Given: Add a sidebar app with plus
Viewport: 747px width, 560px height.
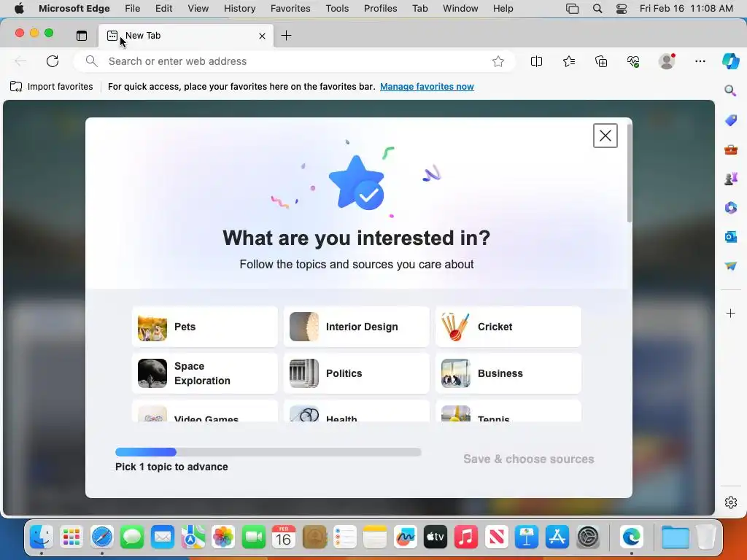Looking at the screenshot, I should pos(730,314).
